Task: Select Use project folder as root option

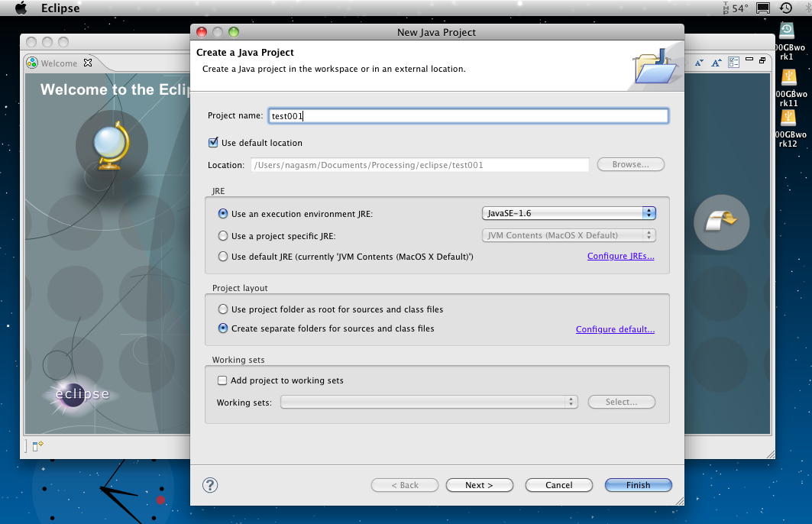Action: coord(223,309)
